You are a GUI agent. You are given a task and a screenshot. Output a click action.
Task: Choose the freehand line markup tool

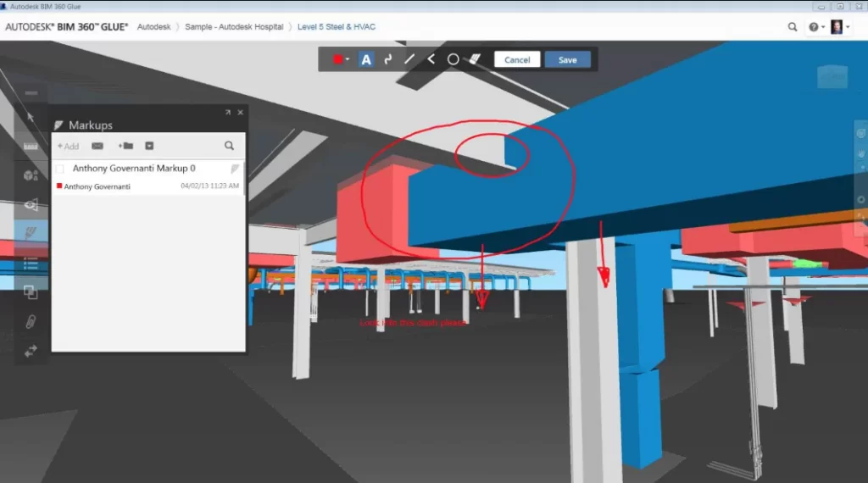[x=388, y=59]
